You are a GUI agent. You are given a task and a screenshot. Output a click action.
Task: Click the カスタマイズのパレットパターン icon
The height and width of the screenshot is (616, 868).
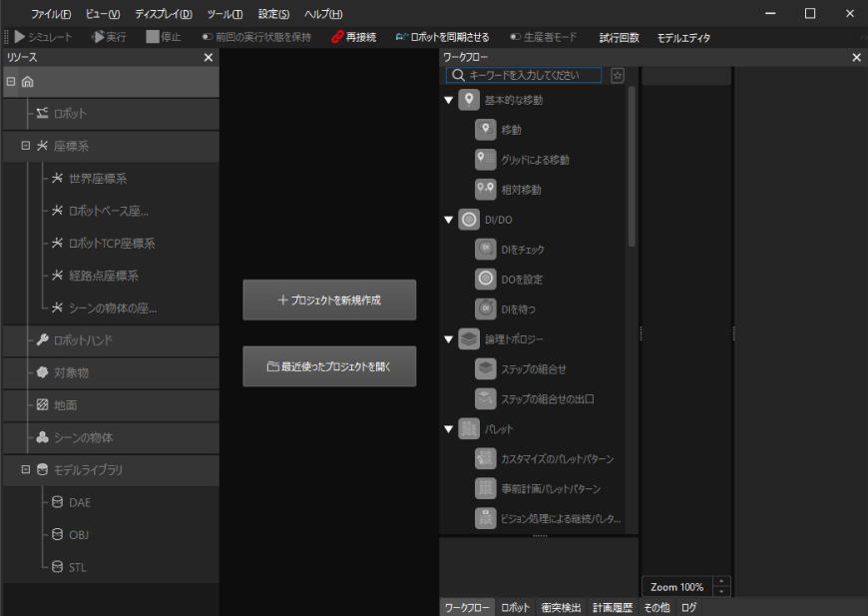[486, 458]
